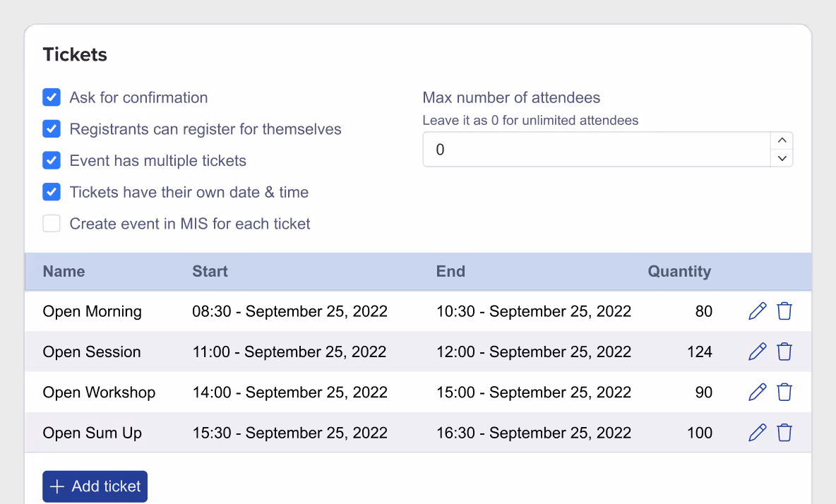Uncheck Ask for confirmation
This screenshot has height=504, width=836.
(x=52, y=97)
